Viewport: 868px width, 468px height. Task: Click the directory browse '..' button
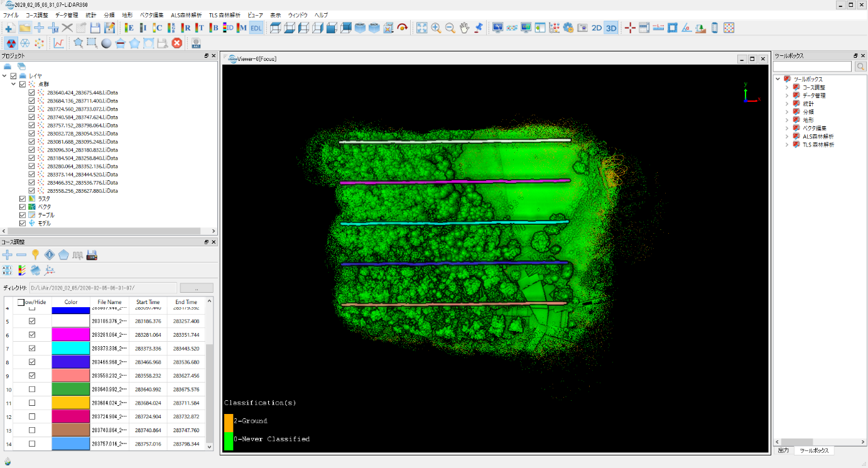[197, 288]
